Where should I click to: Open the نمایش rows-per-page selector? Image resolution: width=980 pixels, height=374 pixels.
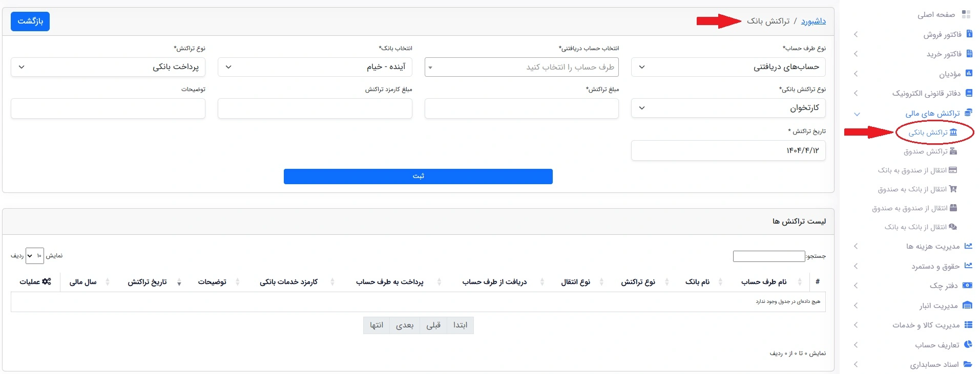point(35,256)
